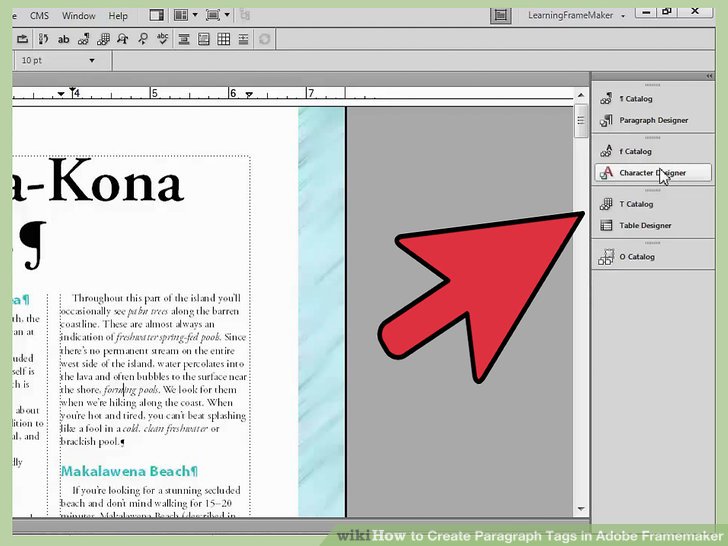Image resolution: width=728 pixels, height=546 pixels.
Task: Open the Table Designer panel
Action: (645, 226)
